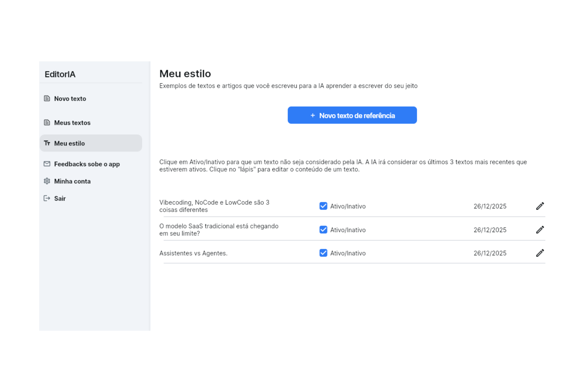Click the typography icon beside Meu estilo
Viewport: 588px width, 392px height.
point(47,143)
